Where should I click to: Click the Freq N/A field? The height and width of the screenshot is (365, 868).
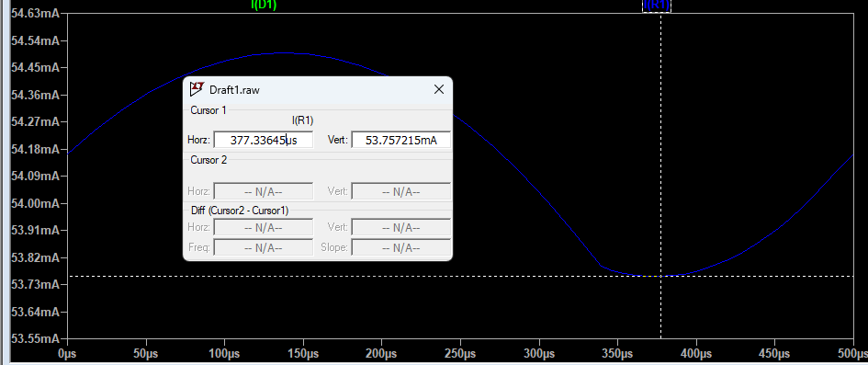(264, 247)
